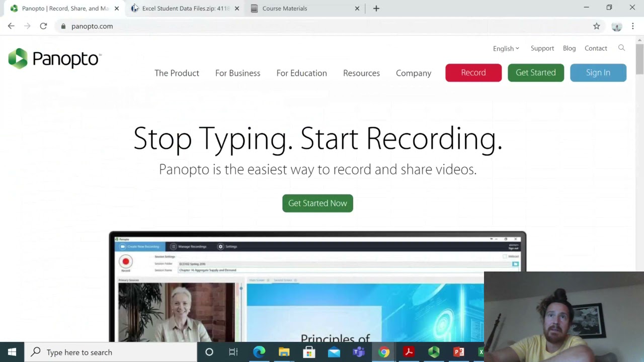Image resolution: width=644 pixels, height=362 pixels.
Task: Switch to the Excel Student Data Files tab
Action: (184, 9)
